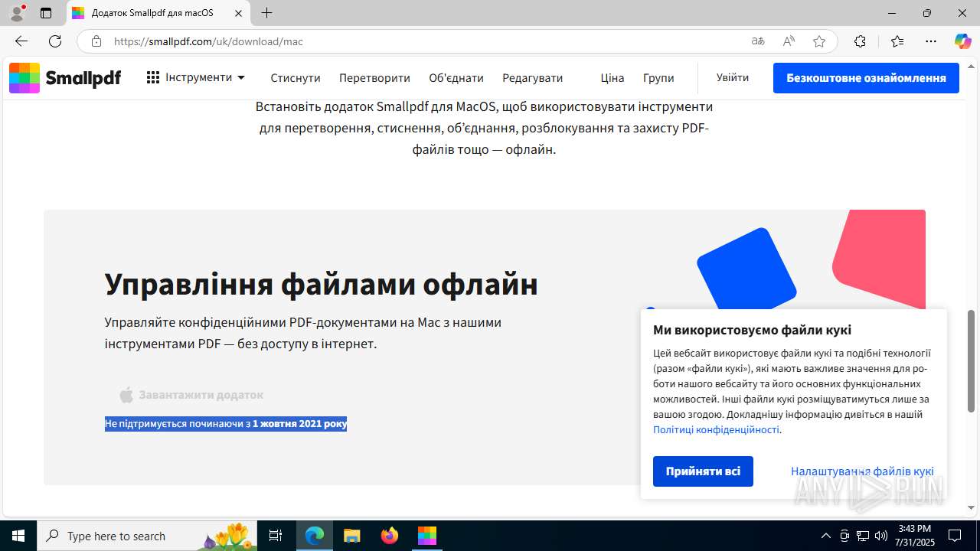Open the Політиці конфіденційності link

716,430
